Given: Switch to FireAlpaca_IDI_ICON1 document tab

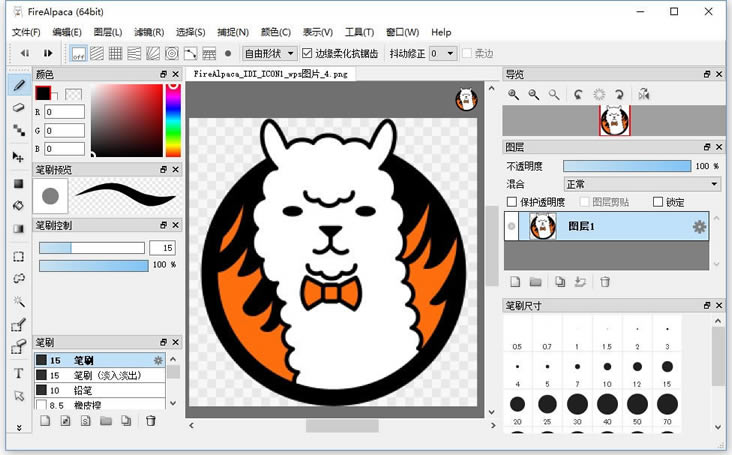Looking at the screenshot, I should (270, 74).
